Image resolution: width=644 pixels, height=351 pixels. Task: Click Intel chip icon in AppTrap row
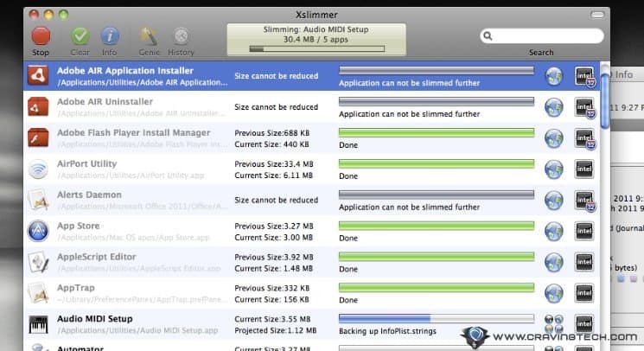coord(584,293)
